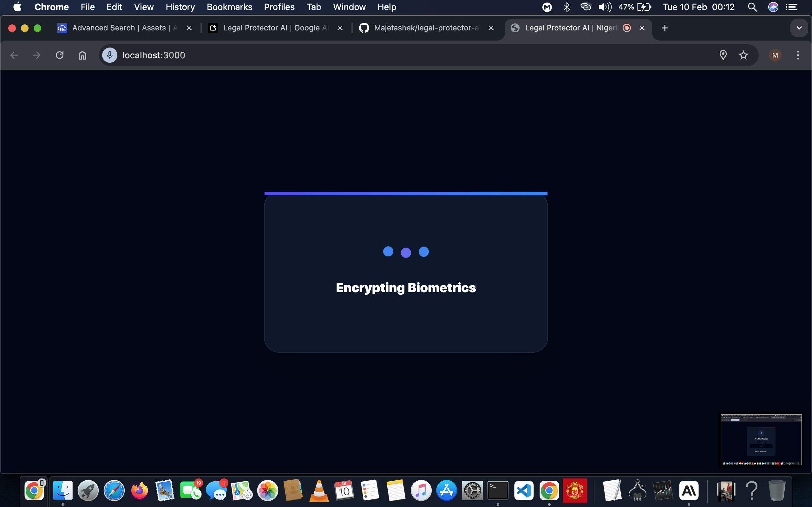Image resolution: width=812 pixels, height=507 pixels.
Task: Open the screenshot preview thumbnail
Action: coord(761,439)
